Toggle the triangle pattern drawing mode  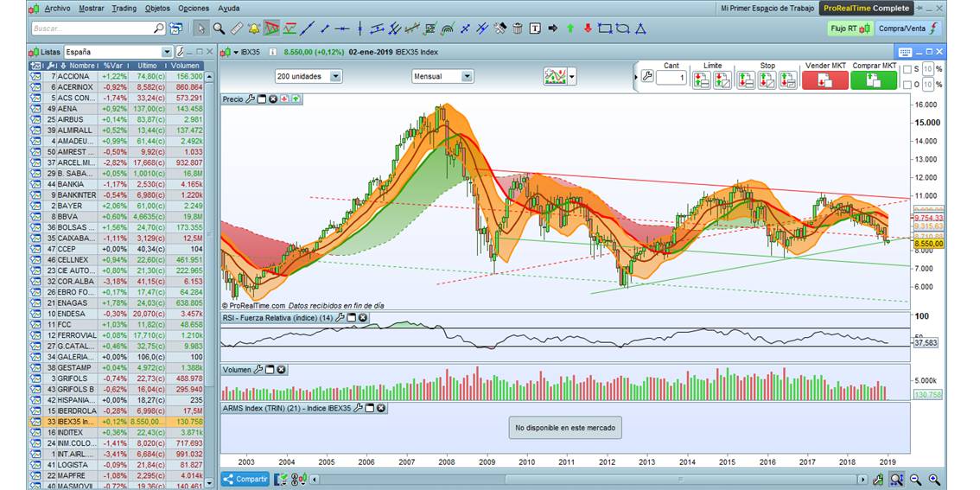click(x=271, y=29)
